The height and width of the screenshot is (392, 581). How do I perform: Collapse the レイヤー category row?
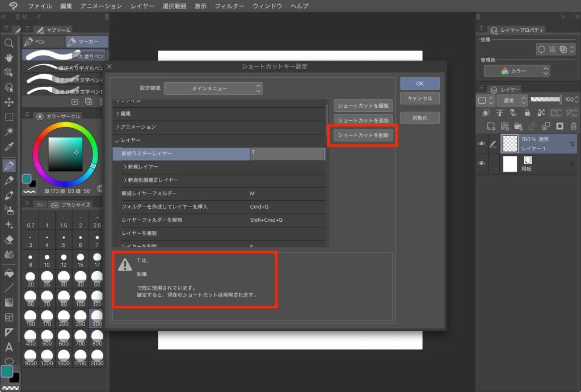pyautogui.click(x=220, y=141)
